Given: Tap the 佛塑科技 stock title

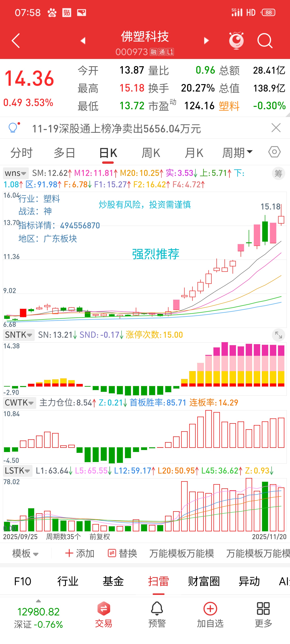Looking at the screenshot, I should pos(145,36).
